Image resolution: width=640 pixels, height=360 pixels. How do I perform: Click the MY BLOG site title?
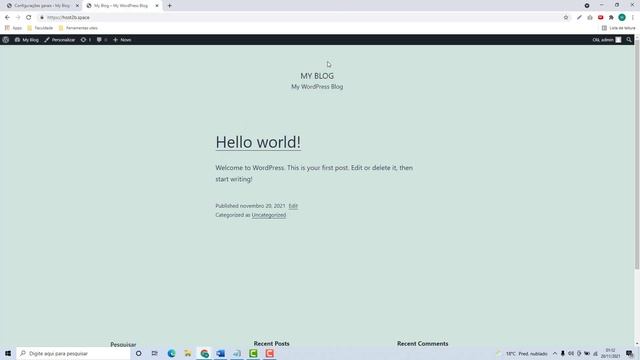pos(317,76)
